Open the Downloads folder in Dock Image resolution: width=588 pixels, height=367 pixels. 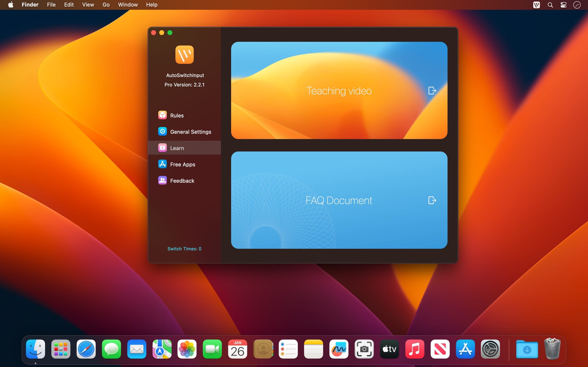pyautogui.click(x=527, y=349)
